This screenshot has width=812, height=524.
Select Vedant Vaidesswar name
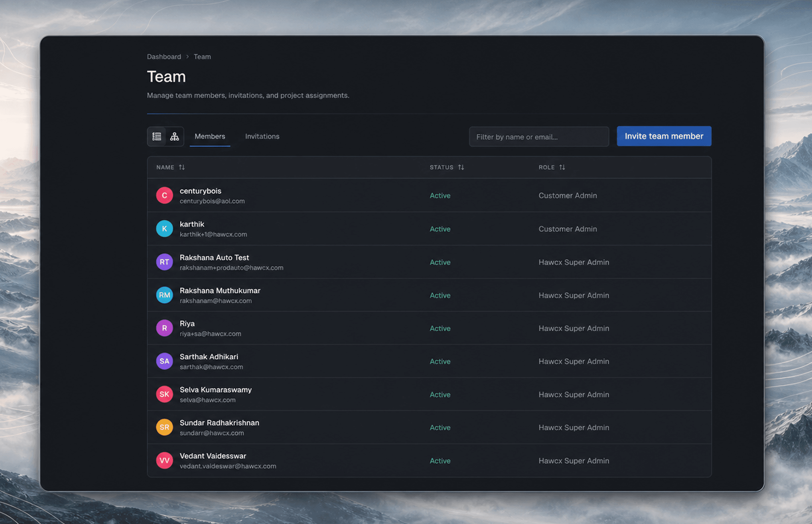pyautogui.click(x=213, y=456)
